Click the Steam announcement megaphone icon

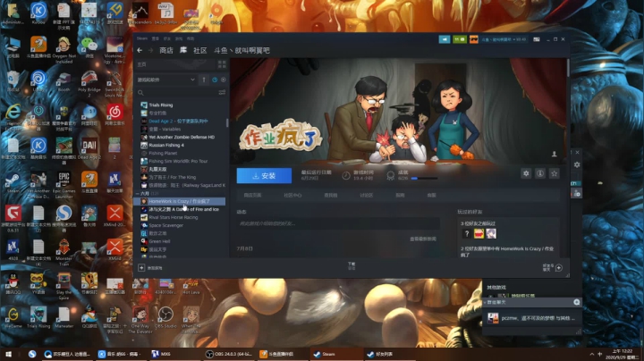[x=445, y=39]
